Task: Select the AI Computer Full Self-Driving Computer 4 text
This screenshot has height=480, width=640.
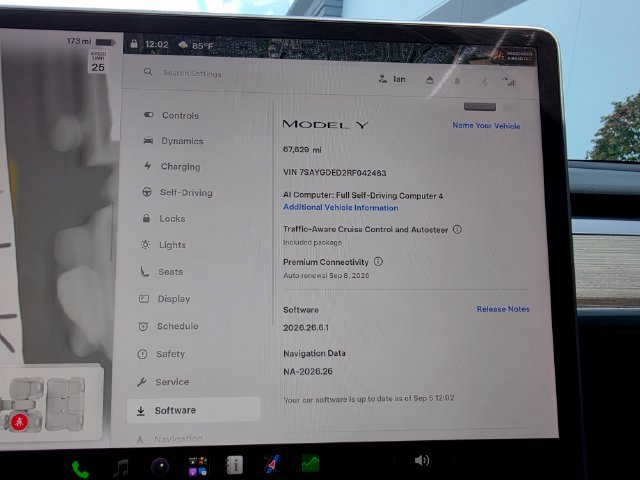Action: tap(363, 196)
